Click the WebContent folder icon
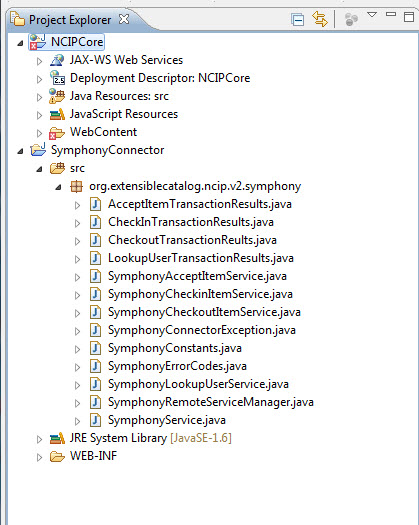This screenshot has height=525, width=419. [x=57, y=133]
